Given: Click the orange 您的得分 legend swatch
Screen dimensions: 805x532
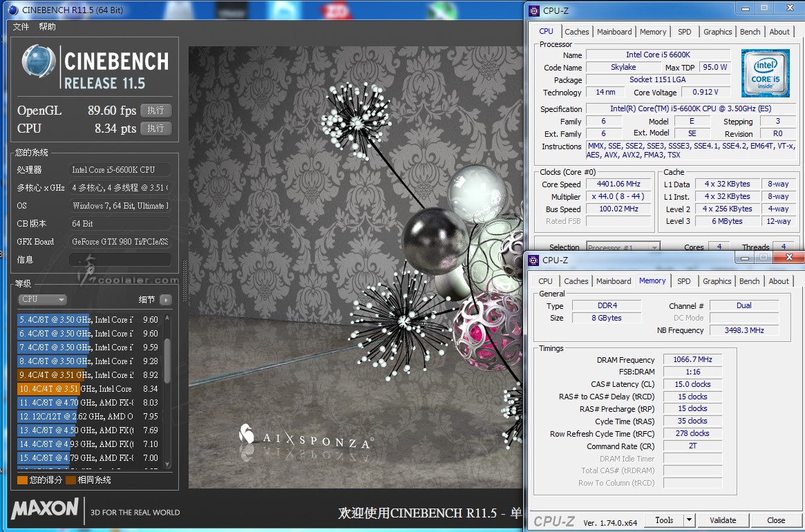Looking at the screenshot, I should [22, 480].
